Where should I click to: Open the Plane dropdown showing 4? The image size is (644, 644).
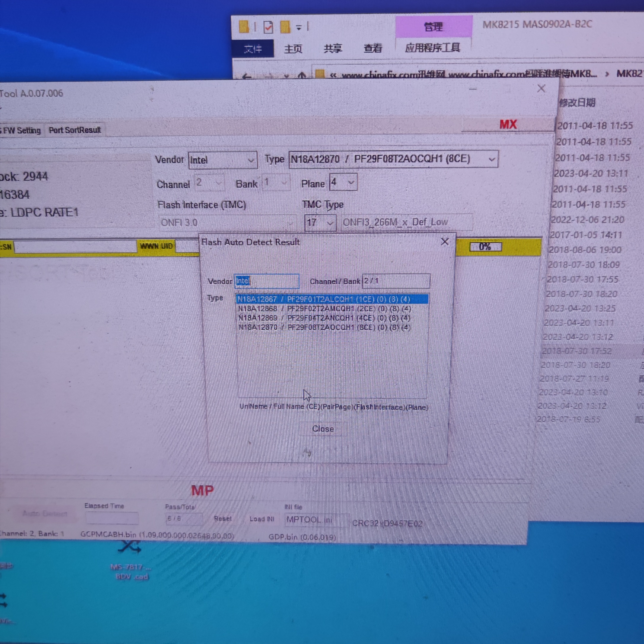(x=343, y=182)
